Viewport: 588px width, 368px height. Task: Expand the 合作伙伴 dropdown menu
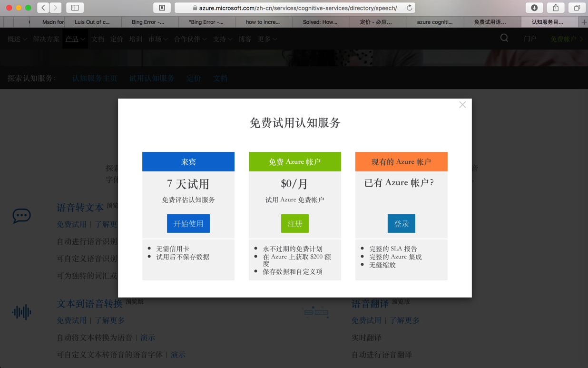click(190, 39)
